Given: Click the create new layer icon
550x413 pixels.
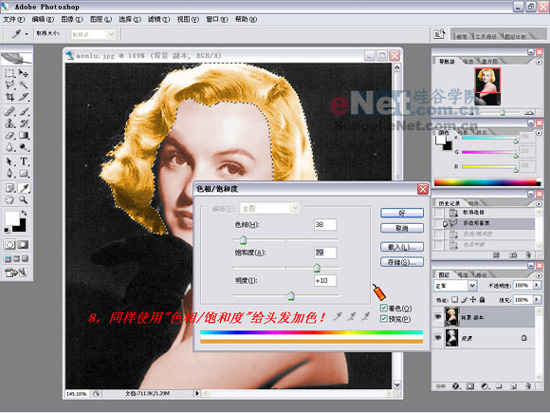Looking at the screenshot, I should [x=513, y=386].
